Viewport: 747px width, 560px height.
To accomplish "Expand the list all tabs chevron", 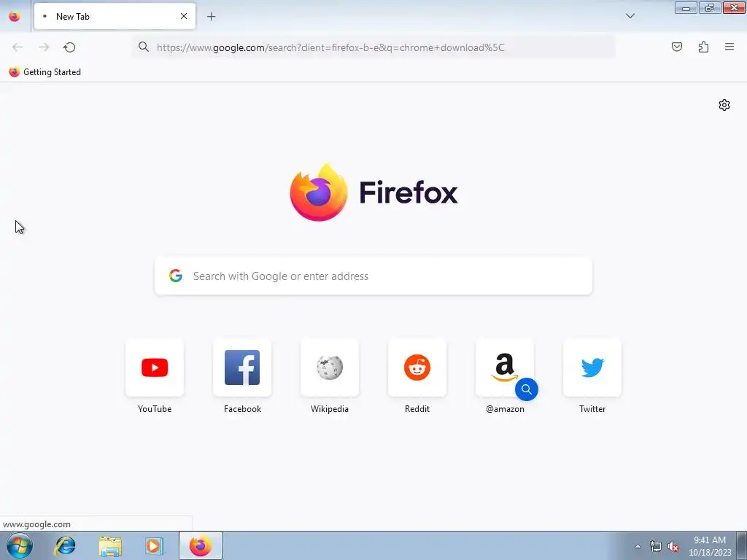I will [630, 16].
